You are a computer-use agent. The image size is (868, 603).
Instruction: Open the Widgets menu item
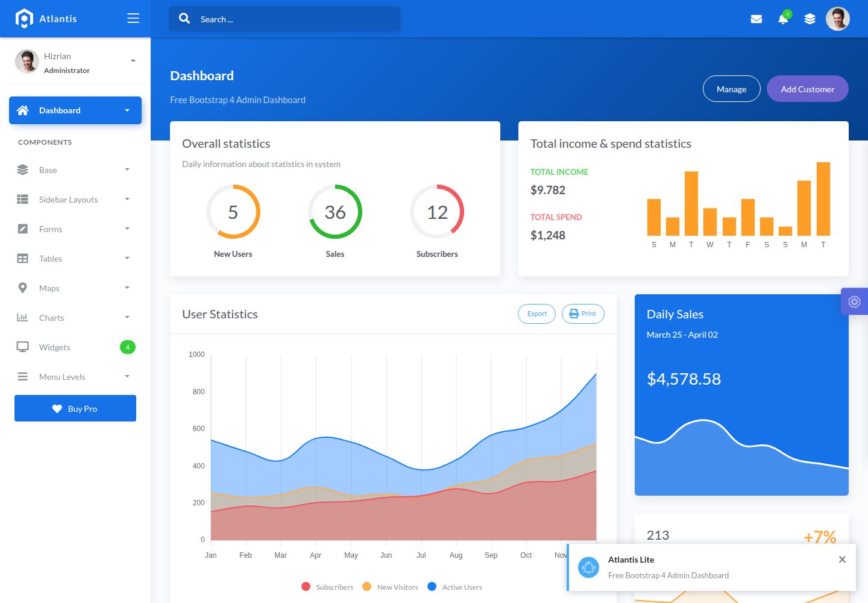pyautogui.click(x=75, y=347)
